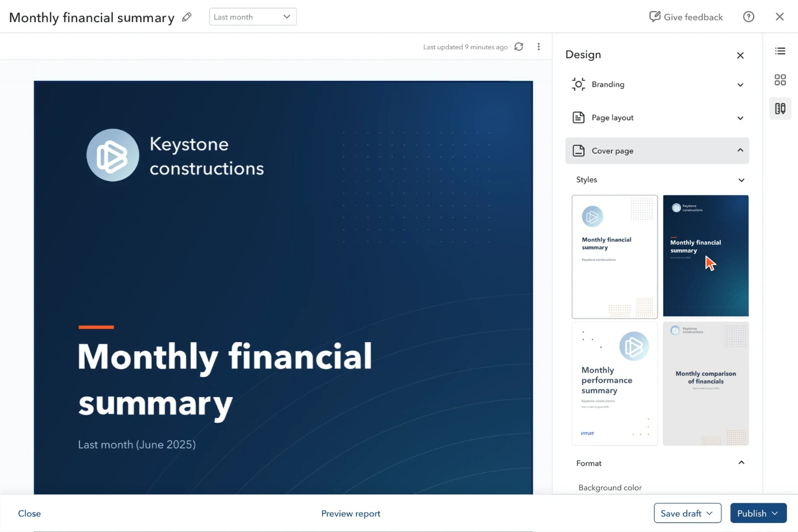The image size is (798, 532).
Task: Click the Keystone constructions company name text
Action: click(x=207, y=156)
